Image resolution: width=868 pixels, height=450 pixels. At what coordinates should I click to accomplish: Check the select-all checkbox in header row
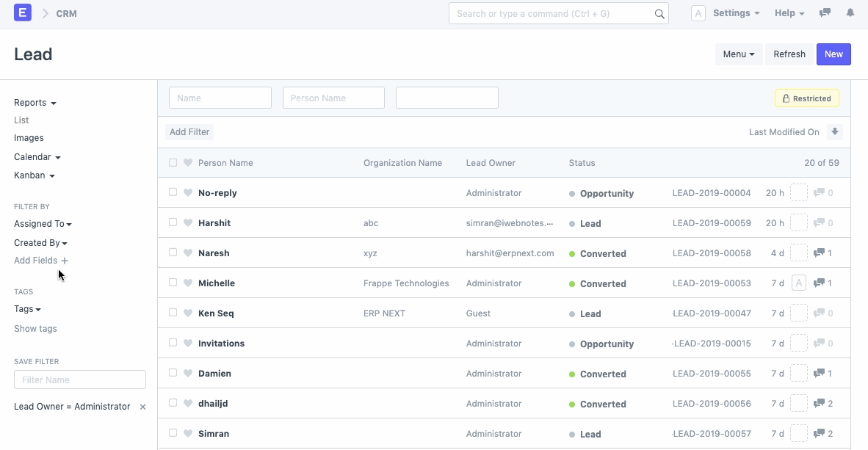(173, 163)
